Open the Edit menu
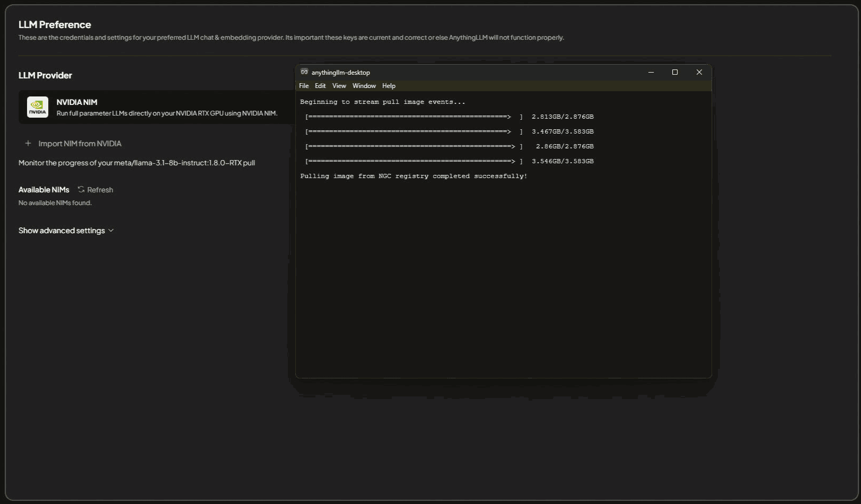This screenshot has height=504, width=861. click(320, 86)
